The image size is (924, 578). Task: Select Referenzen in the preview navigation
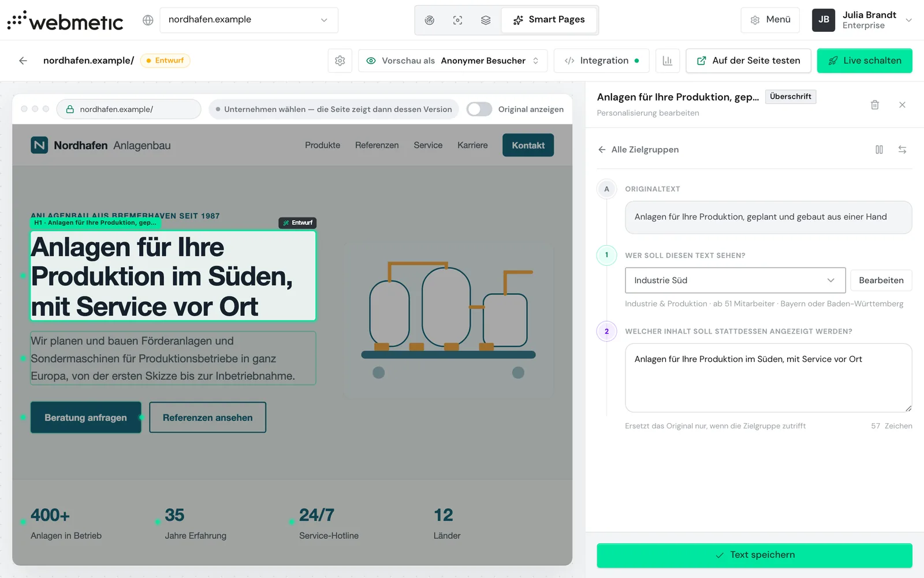[x=377, y=145]
